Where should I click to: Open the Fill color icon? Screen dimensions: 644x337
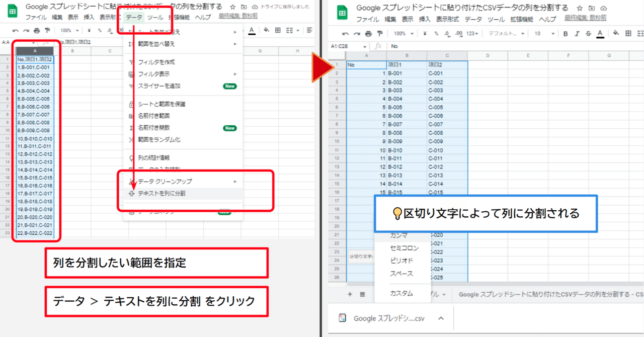(x=616, y=33)
